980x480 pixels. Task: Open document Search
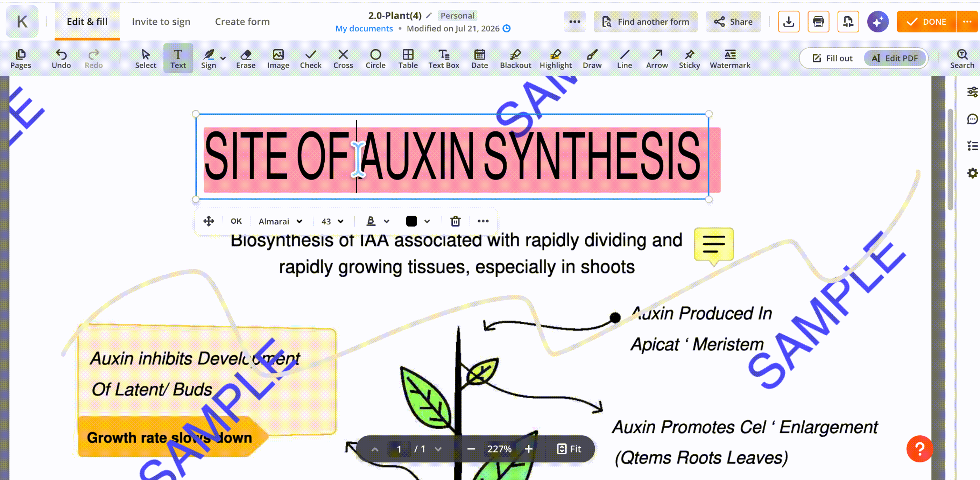click(x=962, y=59)
